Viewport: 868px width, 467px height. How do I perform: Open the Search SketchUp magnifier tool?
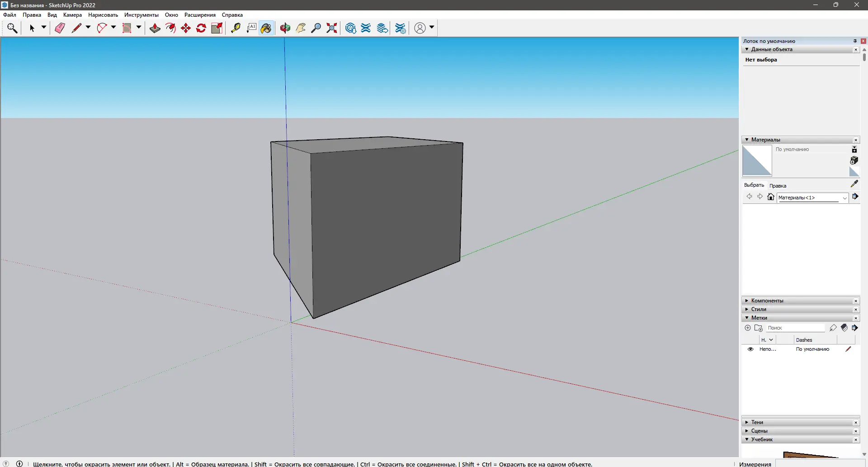12,28
